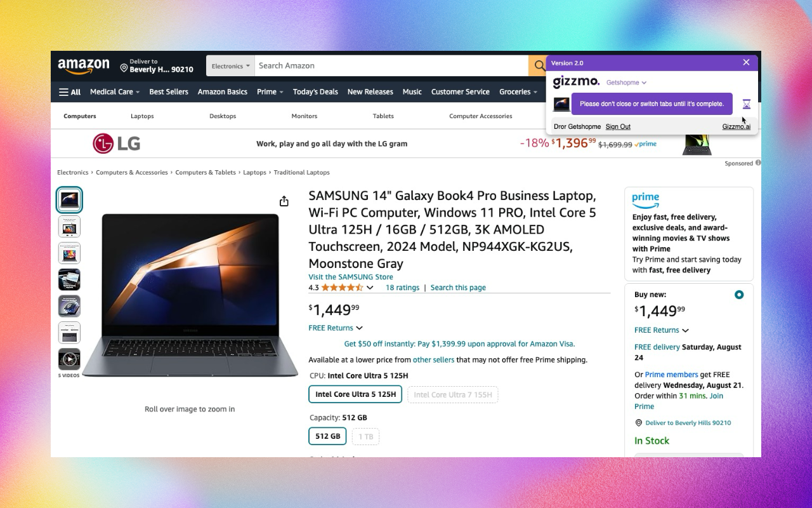Open the Gizzmo.ai link
Image resolution: width=812 pixels, height=508 pixels.
pyautogui.click(x=737, y=127)
